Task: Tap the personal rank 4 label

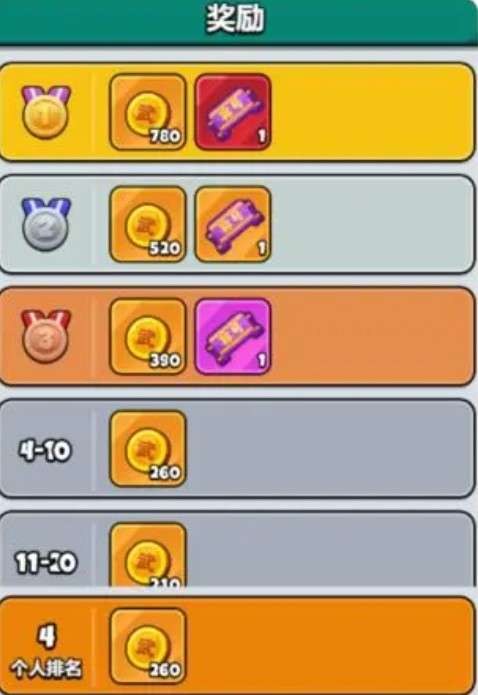Action: coord(46,652)
